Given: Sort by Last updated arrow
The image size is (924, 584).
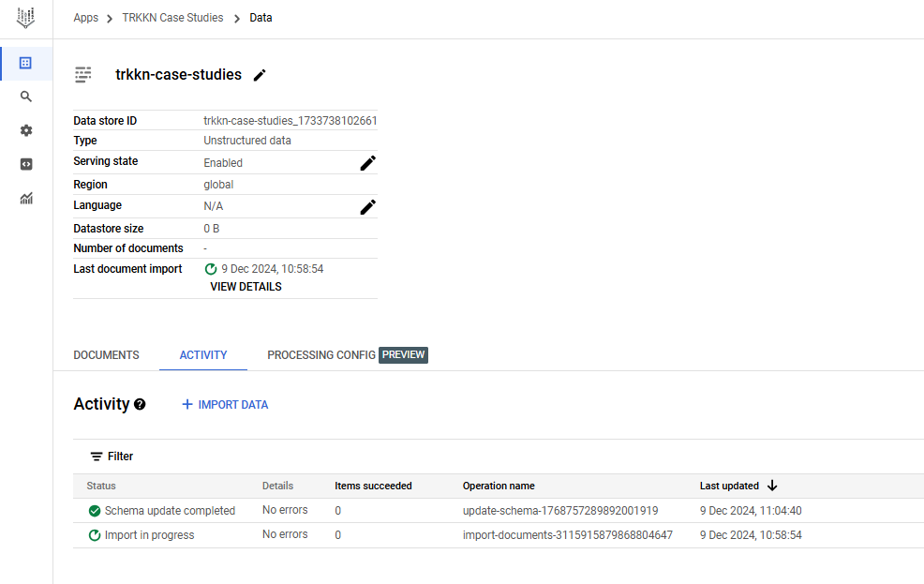Looking at the screenshot, I should pyautogui.click(x=772, y=486).
